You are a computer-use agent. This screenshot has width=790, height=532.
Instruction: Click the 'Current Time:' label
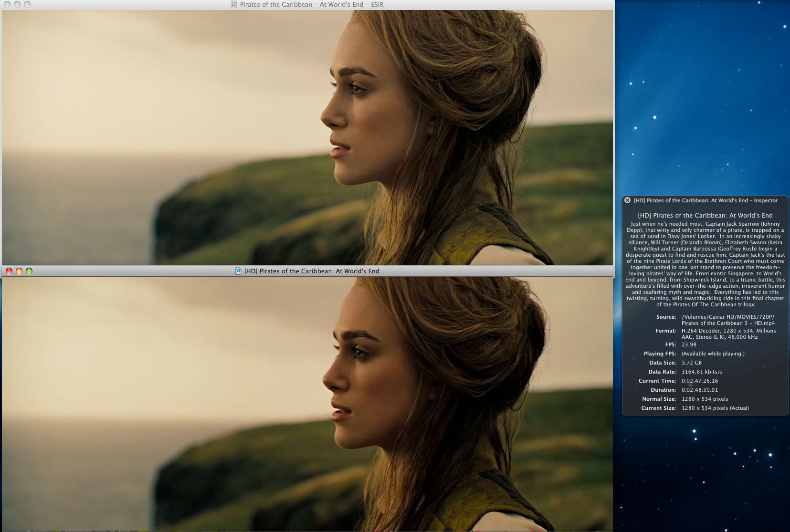point(657,381)
